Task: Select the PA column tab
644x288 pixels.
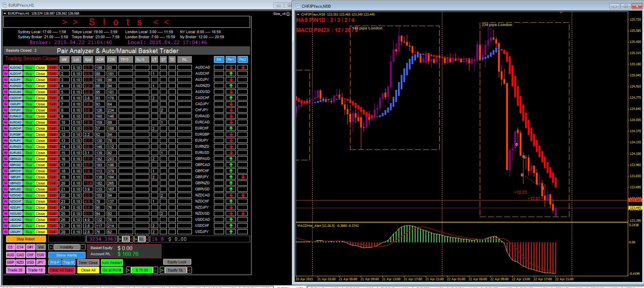Action: (219, 59)
